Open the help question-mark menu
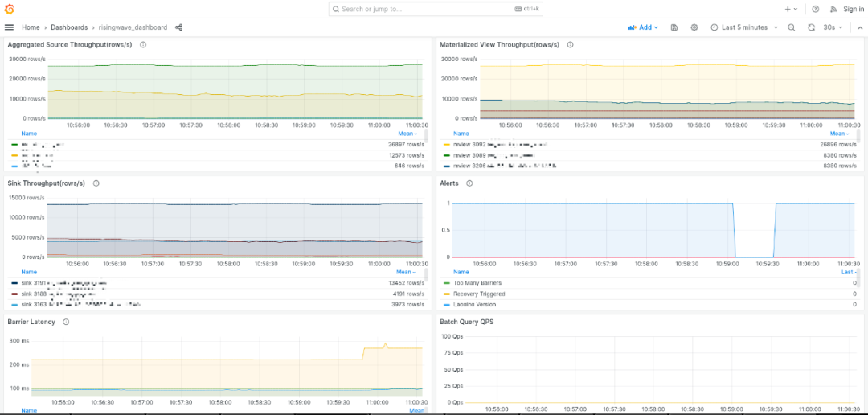The width and height of the screenshot is (868, 415). pyautogui.click(x=816, y=9)
